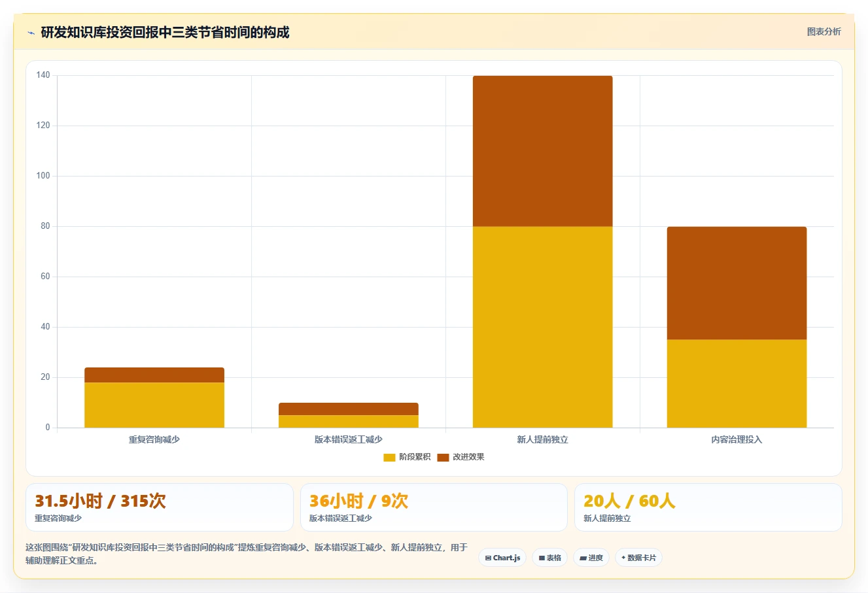This screenshot has width=868, height=593.
Task: Toggle the 阶段累积 legend swatch
Action: point(389,457)
